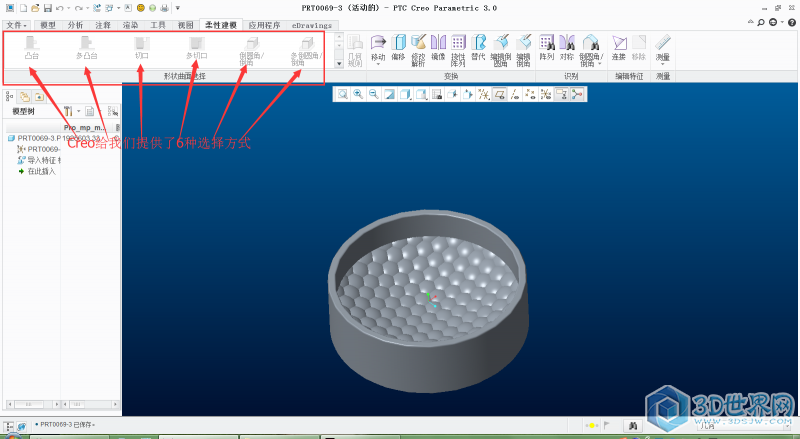Open the folder browser tab in navigator

click(x=24, y=96)
